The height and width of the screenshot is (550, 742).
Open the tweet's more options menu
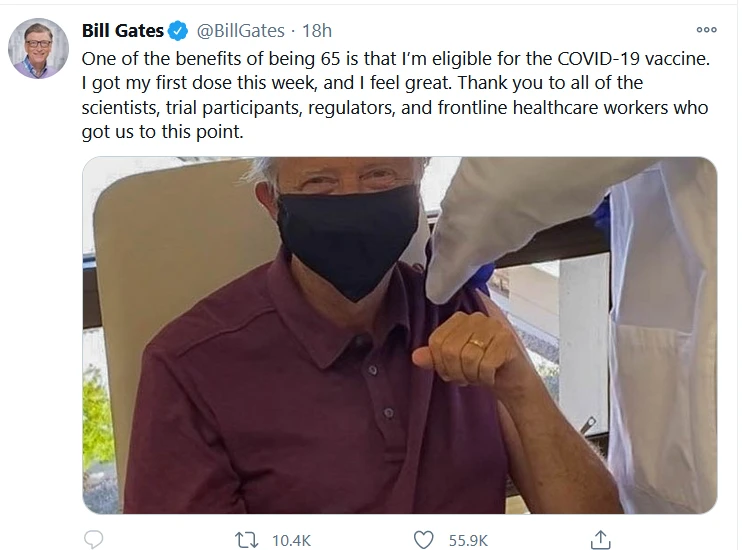(x=706, y=30)
